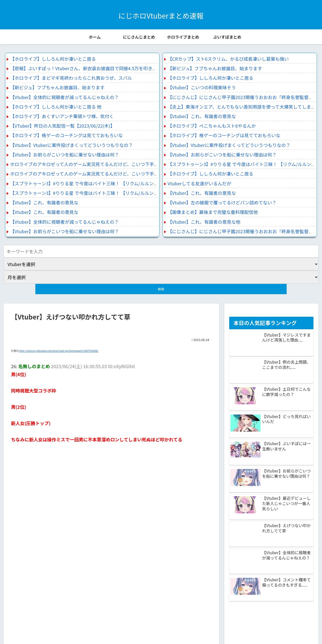Open the ぺこちゃんもスト6やるんか headline
Image resolution: width=322 pixels, height=644 pixels.
[x=212, y=126]
